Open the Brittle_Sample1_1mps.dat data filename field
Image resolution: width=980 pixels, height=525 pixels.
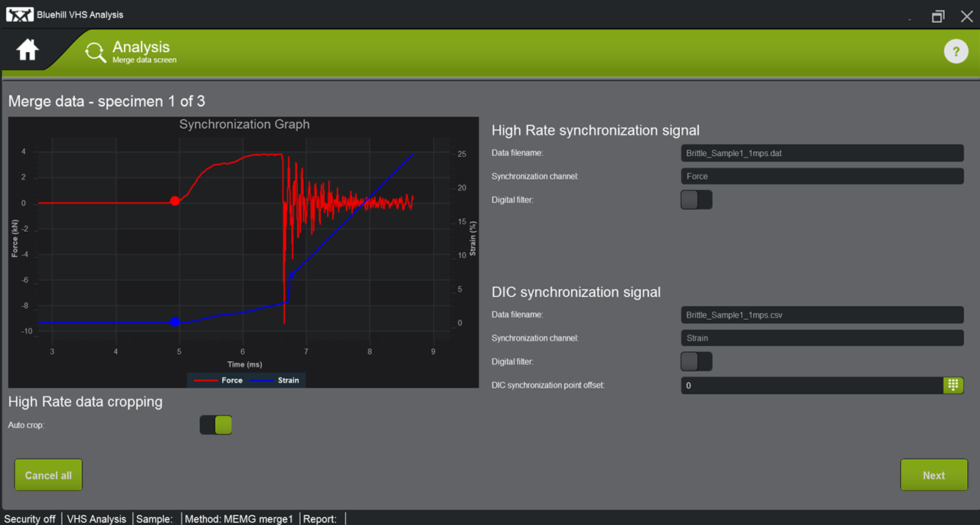pyautogui.click(x=822, y=153)
